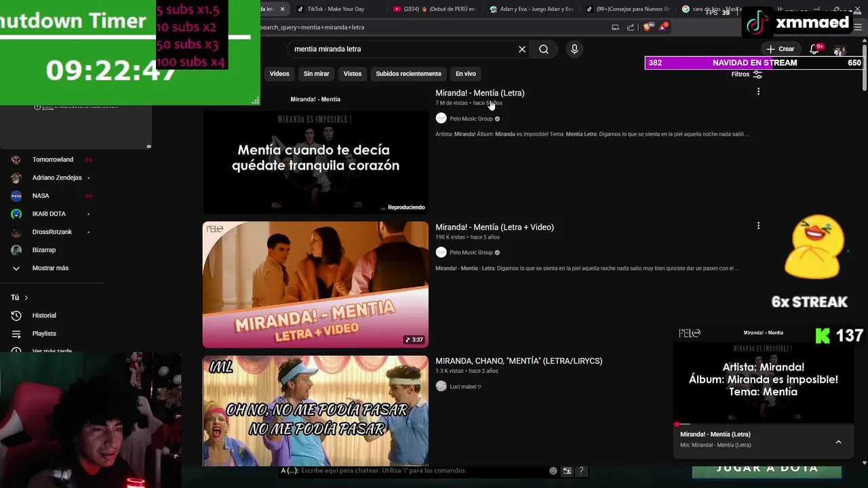This screenshot has width=868, height=488.
Task: Open options for Mentía (Letra + Video)
Action: point(758,226)
